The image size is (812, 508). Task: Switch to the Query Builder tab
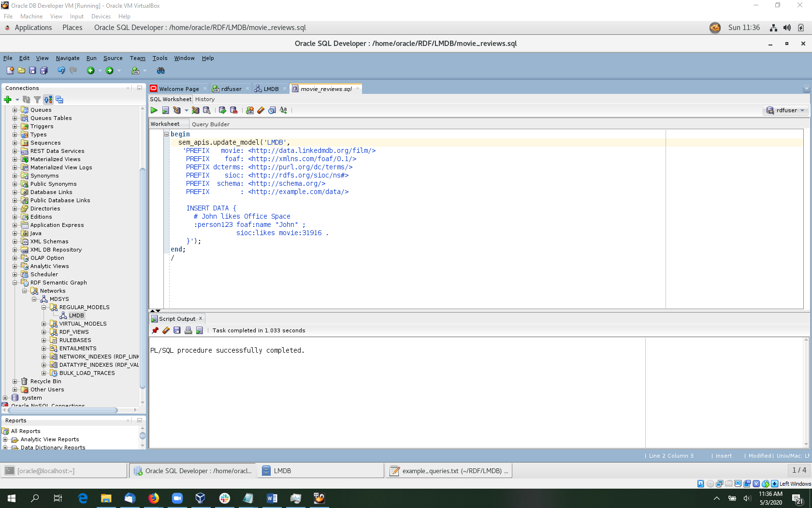coord(210,124)
